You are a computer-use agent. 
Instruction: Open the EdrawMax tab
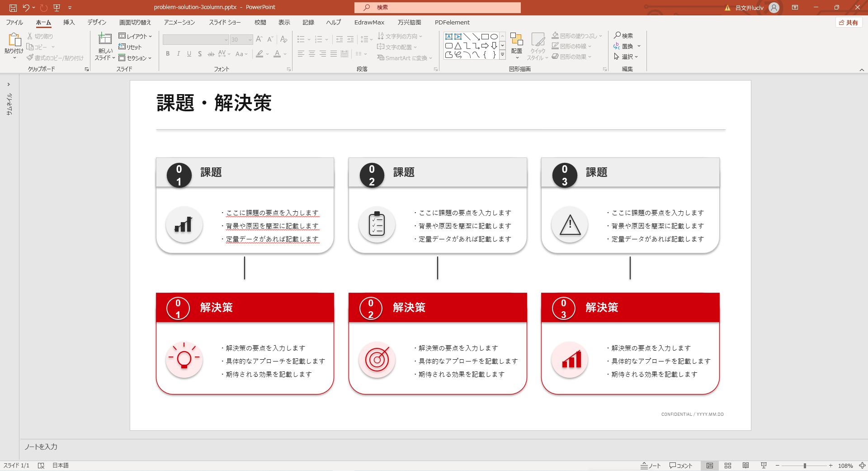[369, 22]
